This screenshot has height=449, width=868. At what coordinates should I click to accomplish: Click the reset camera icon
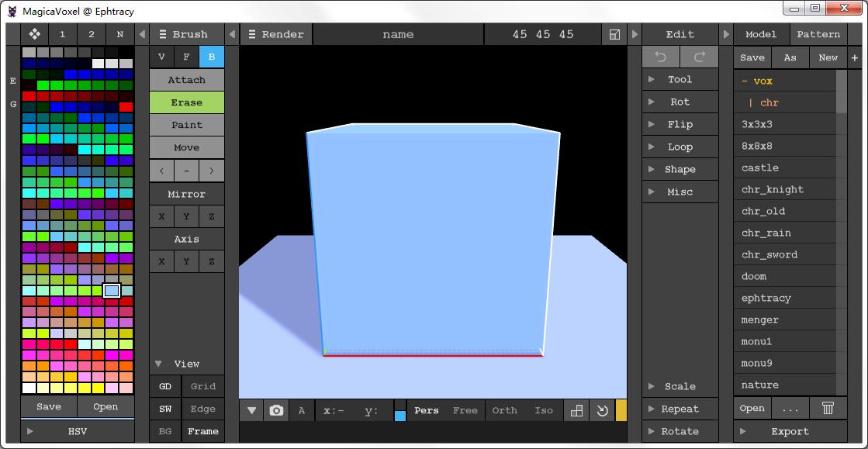(x=602, y=411)
